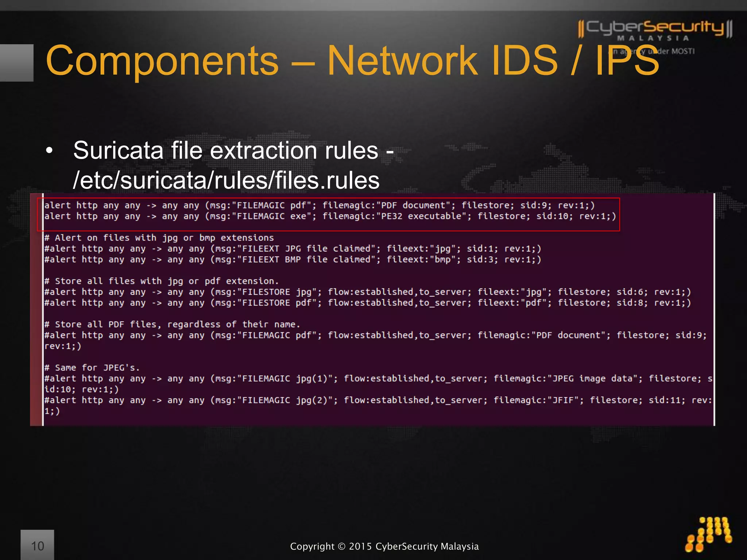This screenshot has width=747, height=560.
Task: Click the rule line containing 'PE32 executable'
Action: pyautogui.click(x=330, y=216)
